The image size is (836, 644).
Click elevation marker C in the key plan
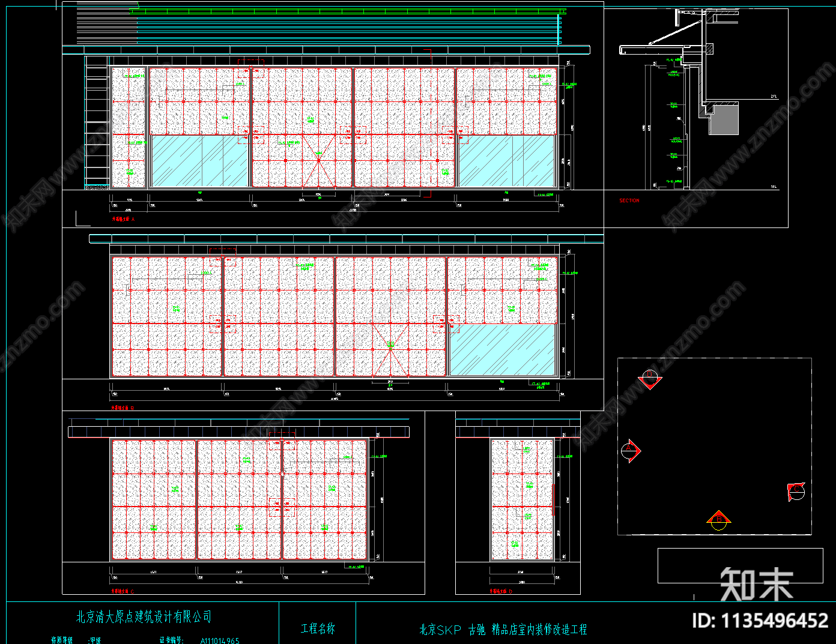click(796, 491)
